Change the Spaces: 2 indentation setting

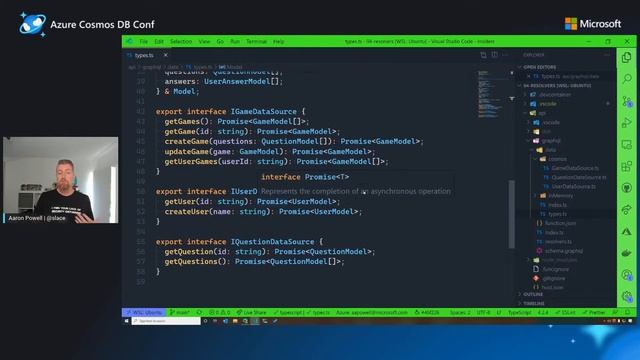[460, 312]
